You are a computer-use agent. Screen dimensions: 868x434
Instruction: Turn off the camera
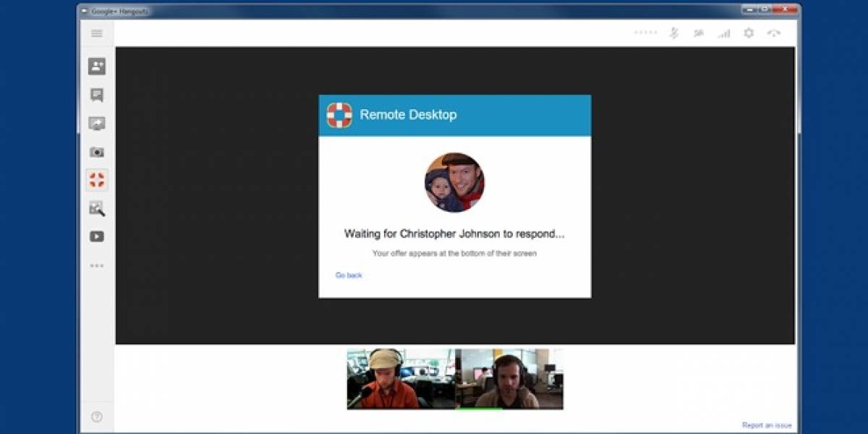pos(699,33)
